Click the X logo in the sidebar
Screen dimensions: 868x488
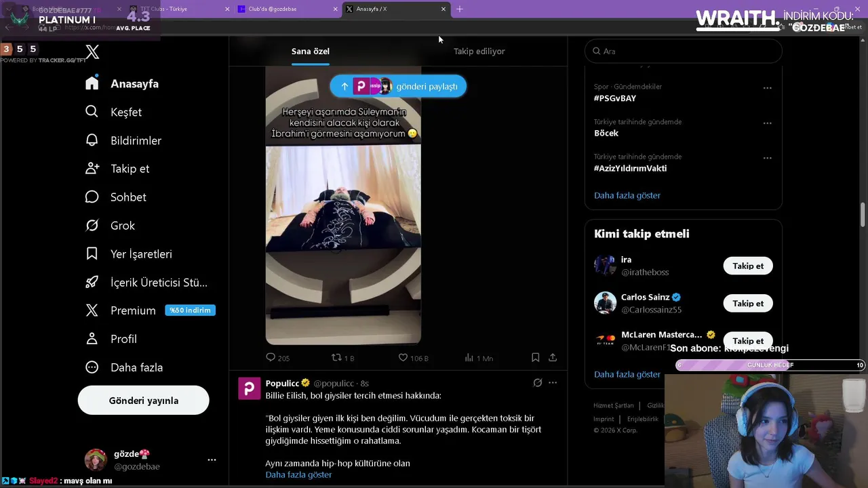pyautogui.click(x=92, y=52)
